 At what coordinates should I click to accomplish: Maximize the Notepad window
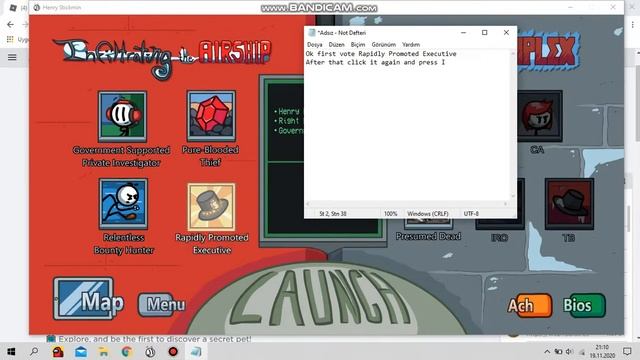pos(484,33)
